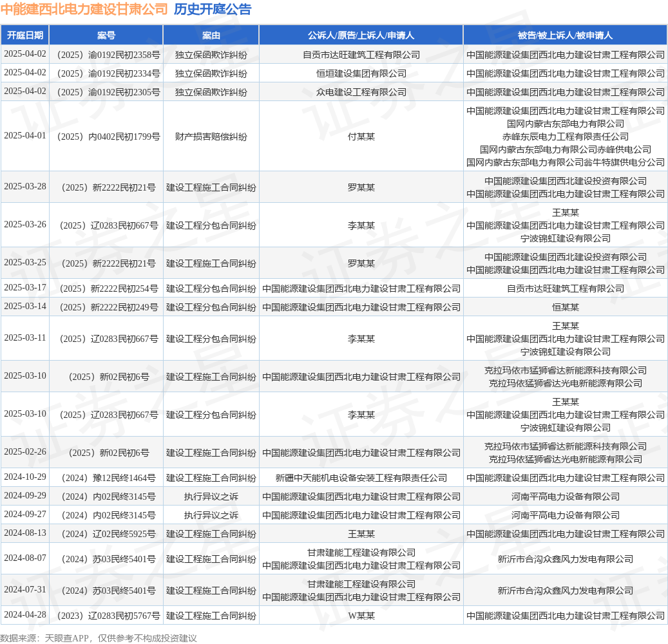
Task: Click the date 2024-07-31
Action: click(25, 590)
